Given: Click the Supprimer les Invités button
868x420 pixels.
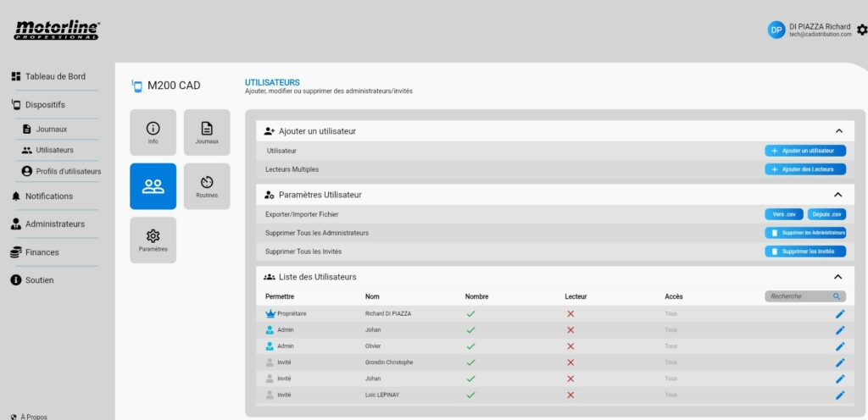Looking at the screenshot, I should click(804, 251).
